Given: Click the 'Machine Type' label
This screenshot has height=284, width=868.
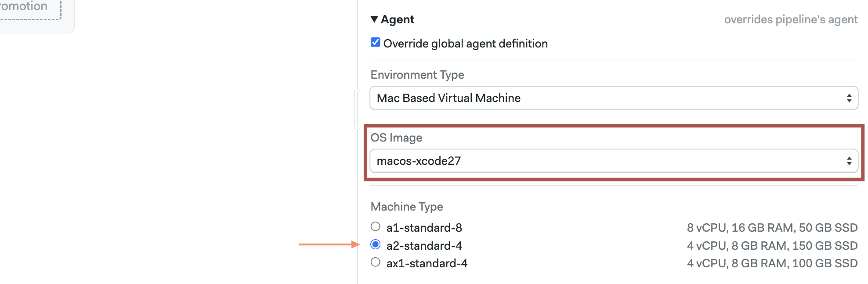Looking at the screenshot, I should [407, 207].
